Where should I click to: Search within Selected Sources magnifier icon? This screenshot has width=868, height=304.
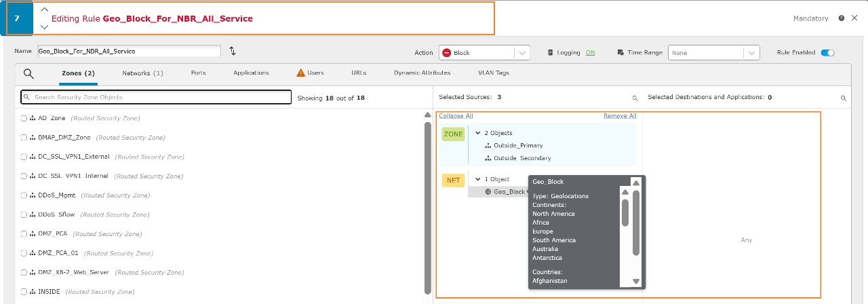coord(635,98)
